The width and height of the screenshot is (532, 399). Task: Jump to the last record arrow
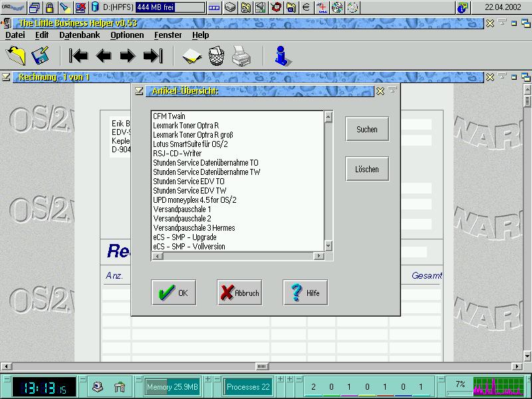pos(153,56)
